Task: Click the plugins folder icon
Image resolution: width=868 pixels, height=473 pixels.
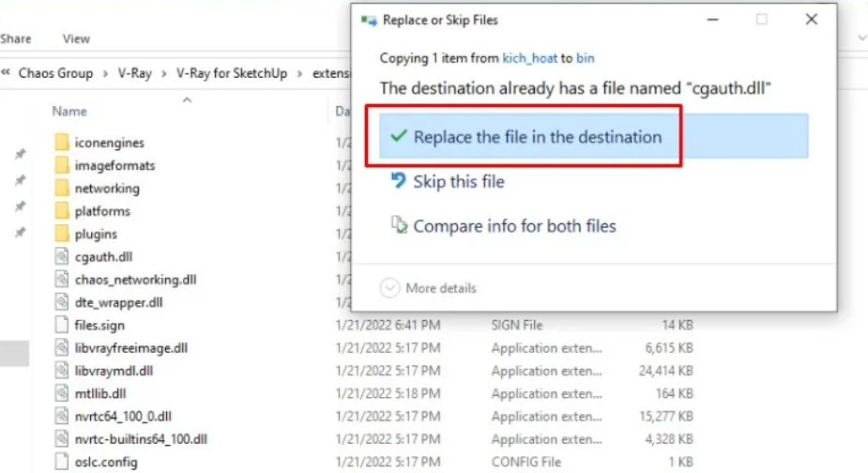Action: click(62, 234)
